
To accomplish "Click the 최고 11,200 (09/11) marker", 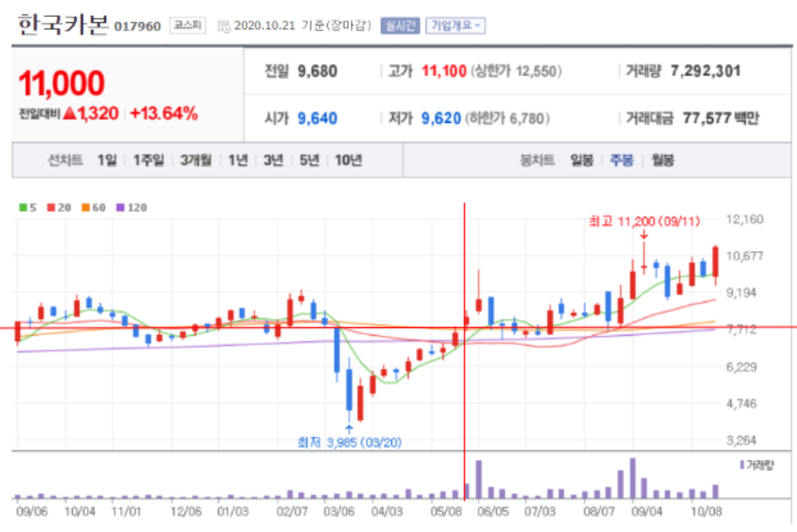I will tap(644, 221).
